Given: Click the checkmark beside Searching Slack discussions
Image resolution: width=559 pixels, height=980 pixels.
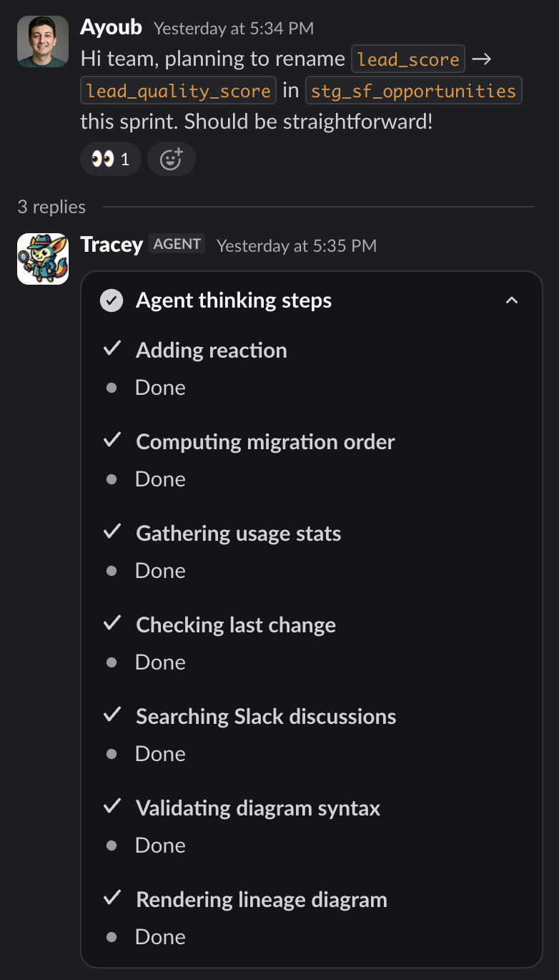Looking at the screenshot, I should click(x=112, y=715).
